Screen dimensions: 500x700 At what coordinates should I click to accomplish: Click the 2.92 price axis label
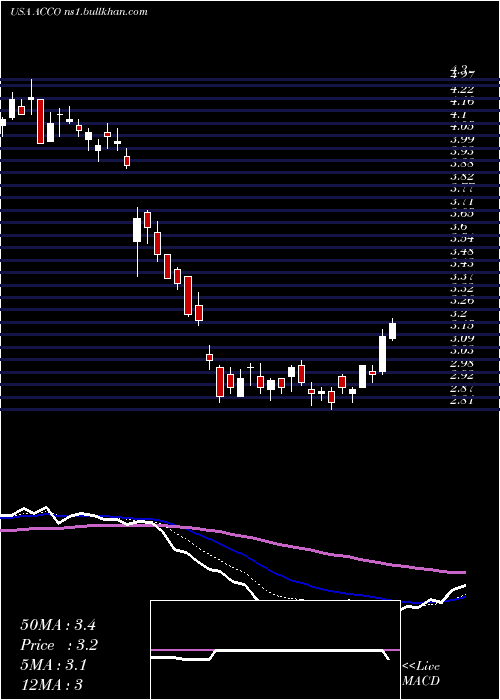coord(462,375)
